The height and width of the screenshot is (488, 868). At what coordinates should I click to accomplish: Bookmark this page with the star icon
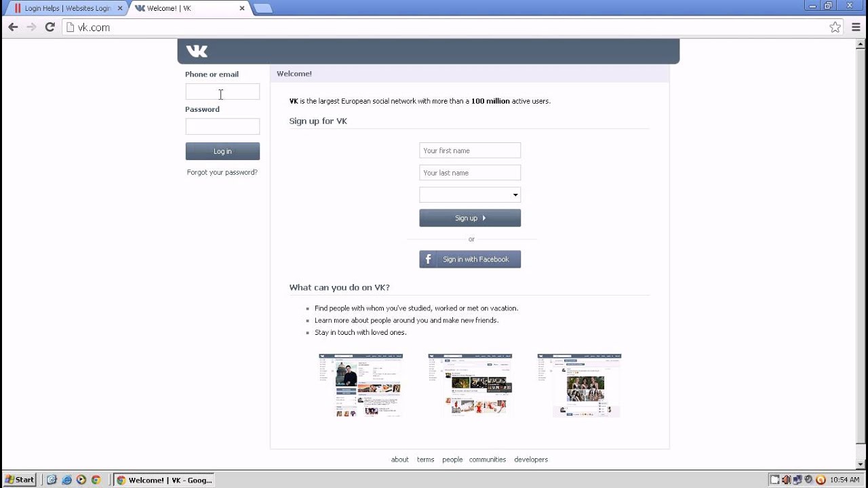835,27
